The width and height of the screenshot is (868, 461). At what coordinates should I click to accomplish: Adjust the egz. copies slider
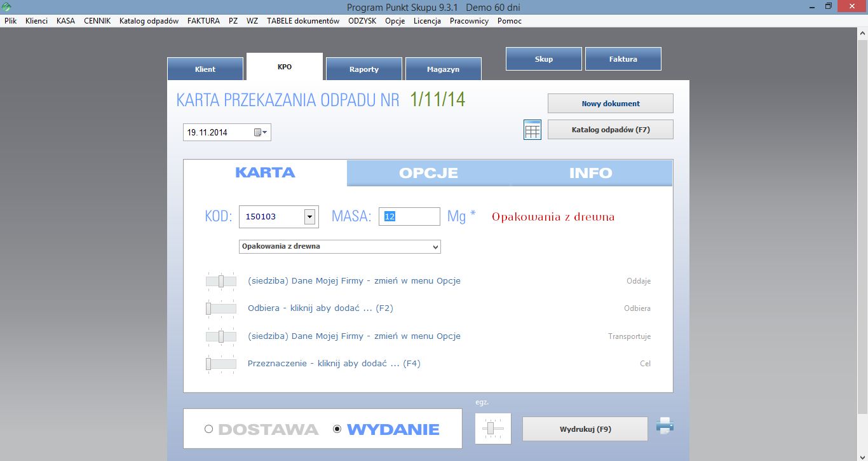coord(493,429)
